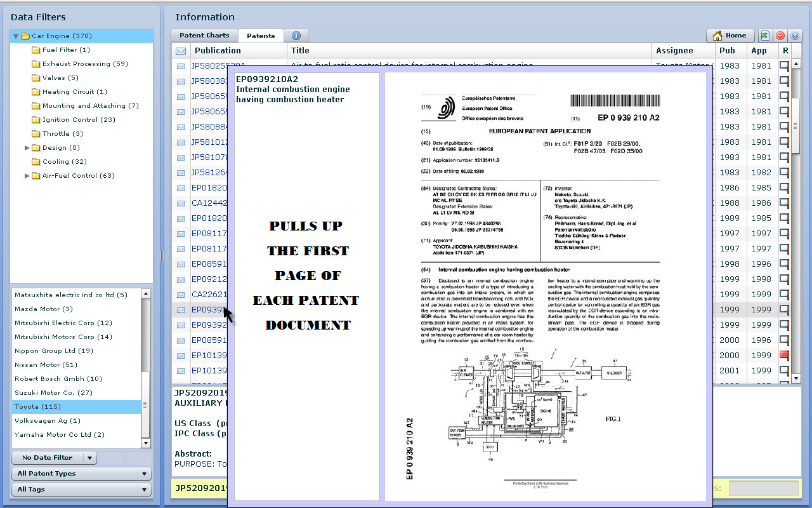812x508 pixels.
Task: Toggle the flag on the 1998 publication row
Action: (785, 264)
